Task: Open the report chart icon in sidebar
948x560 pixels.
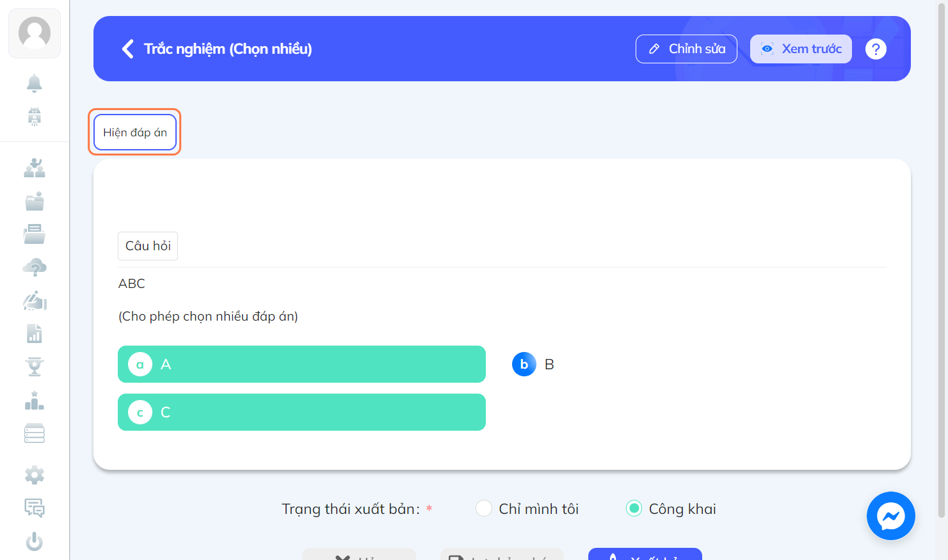Action: [35, 334]
